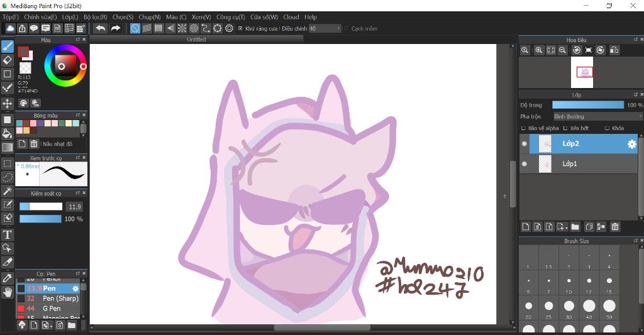This screenshot has width=644, height=335.
Task: Hide the Lớp1 layer
Action: (x=524, y=164)
